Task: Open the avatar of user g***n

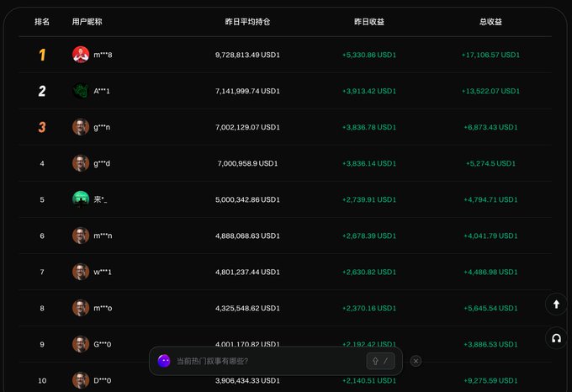Action: coord(81,127)
